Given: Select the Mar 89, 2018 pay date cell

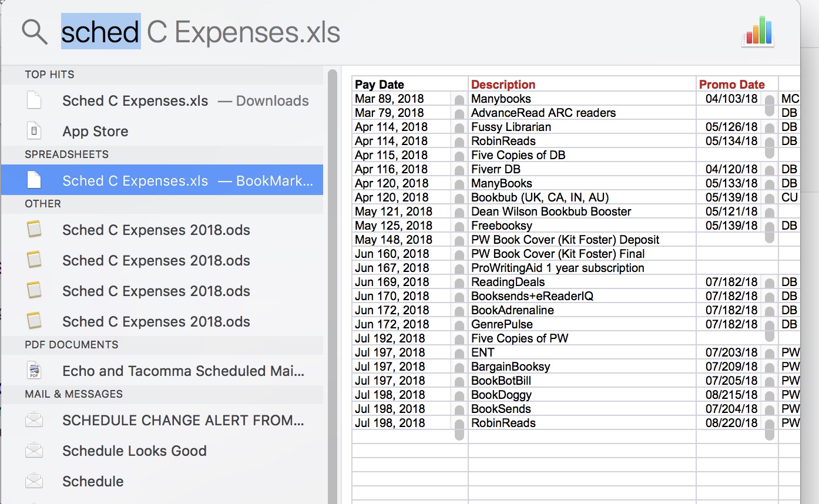Looking at the screenshot, I should (410, 99).
